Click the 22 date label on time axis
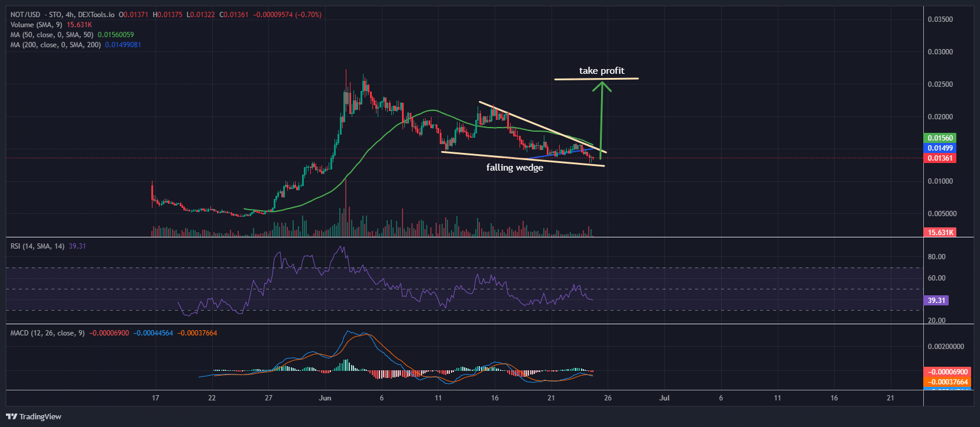Viewport: 980px width, 427px height. (212, 398)
